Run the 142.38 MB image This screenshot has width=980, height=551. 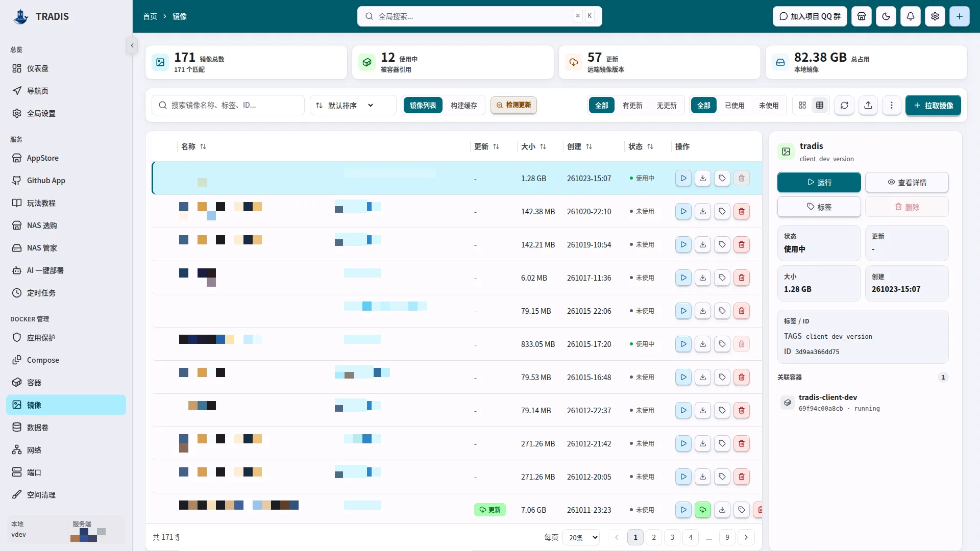click(x=683, y=211)
